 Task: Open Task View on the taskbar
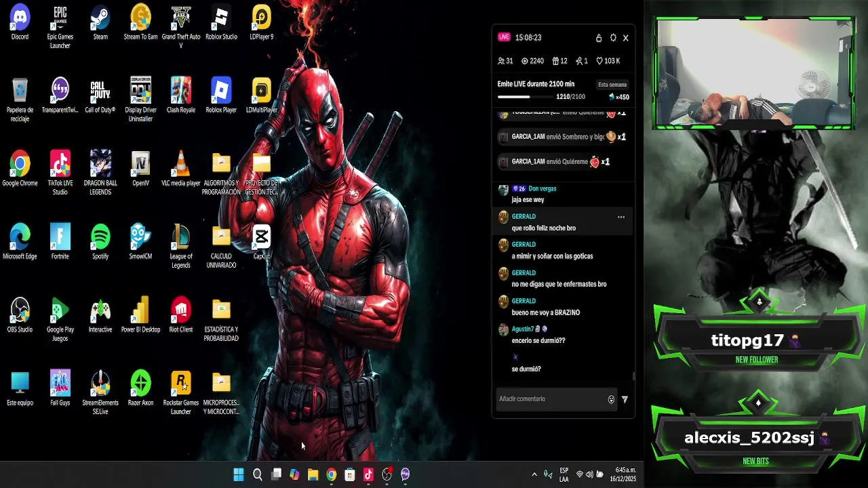[276, 474]
